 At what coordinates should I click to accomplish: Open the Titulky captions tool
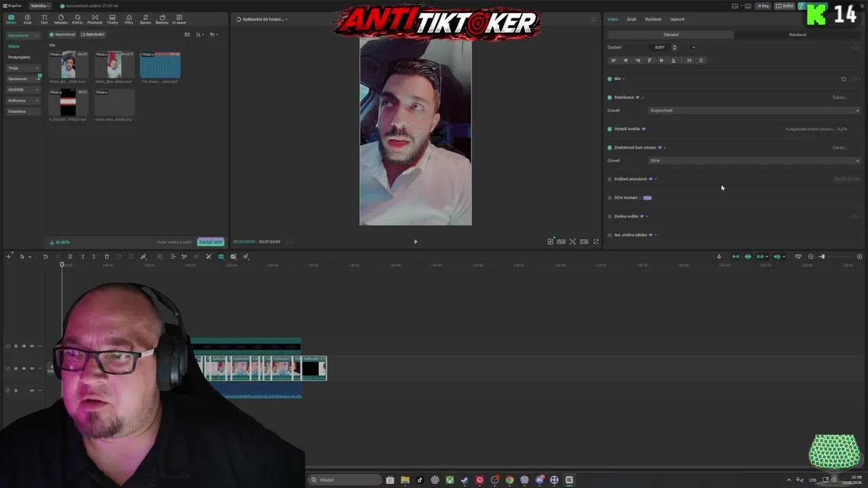pyautogui.click(x=112, y=19)
